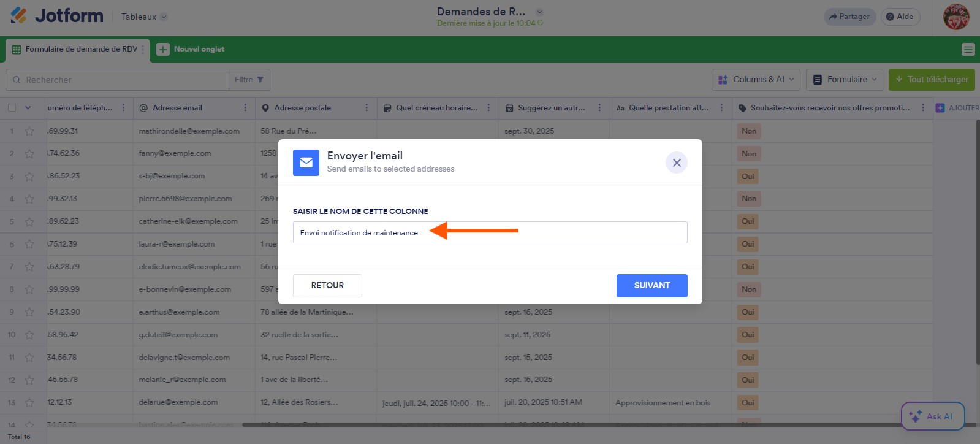Open the Columns & AI dropdown

pyautogui.click(x=756, y=80)
